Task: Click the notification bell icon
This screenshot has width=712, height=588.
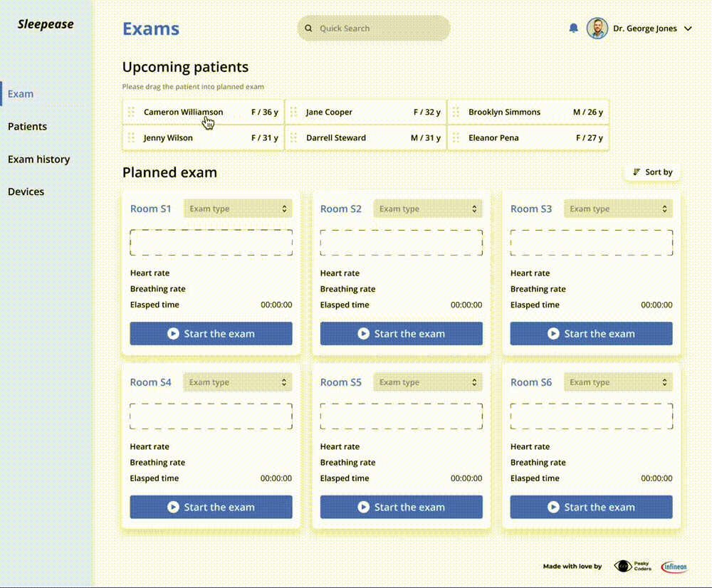Action: 573,28
